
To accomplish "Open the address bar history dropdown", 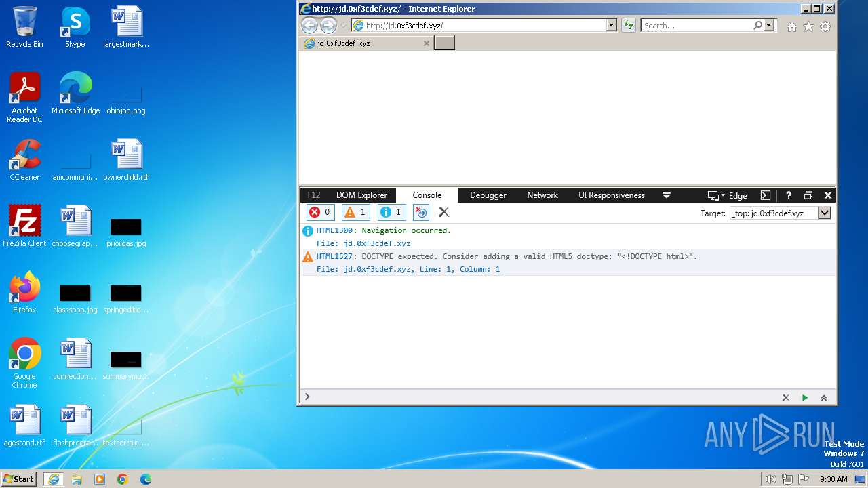I will (x=612, y=25).
